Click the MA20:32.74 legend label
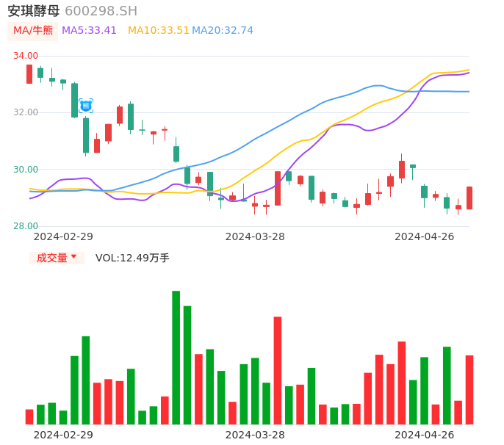504x445 pixels. 223,31
